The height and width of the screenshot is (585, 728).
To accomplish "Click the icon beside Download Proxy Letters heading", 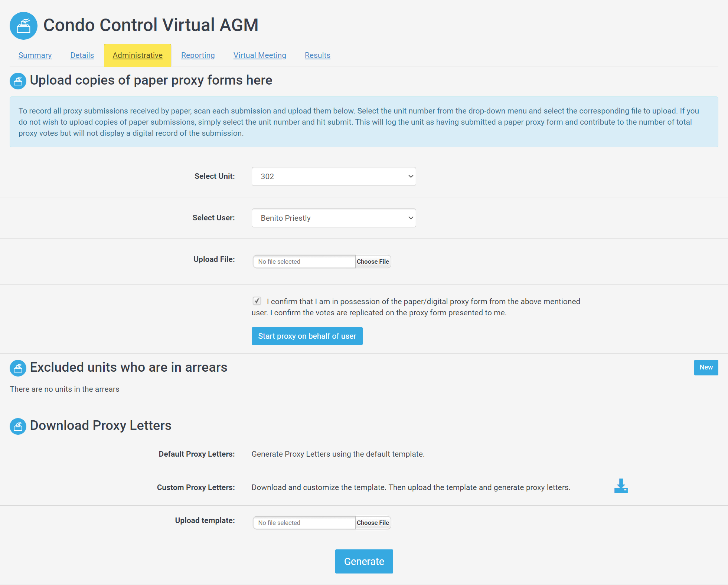I will point(18,426).
